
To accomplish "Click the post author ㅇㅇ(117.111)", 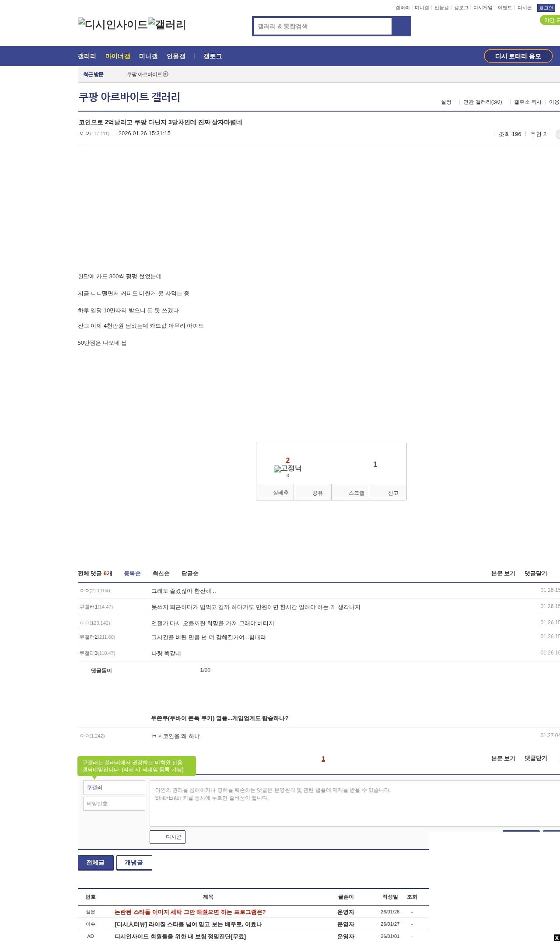I will 94,133.
